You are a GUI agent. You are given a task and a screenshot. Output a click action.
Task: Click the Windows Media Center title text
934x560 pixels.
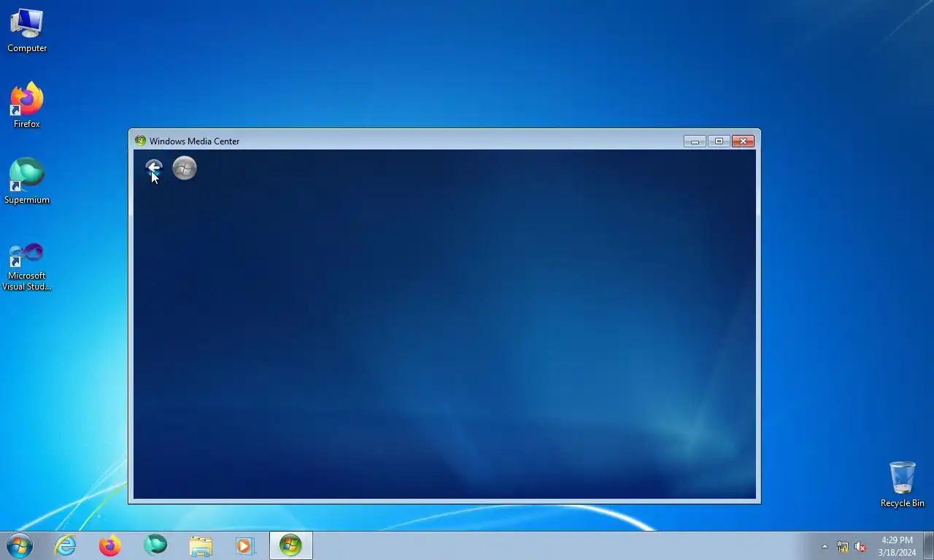click(194, 141)
